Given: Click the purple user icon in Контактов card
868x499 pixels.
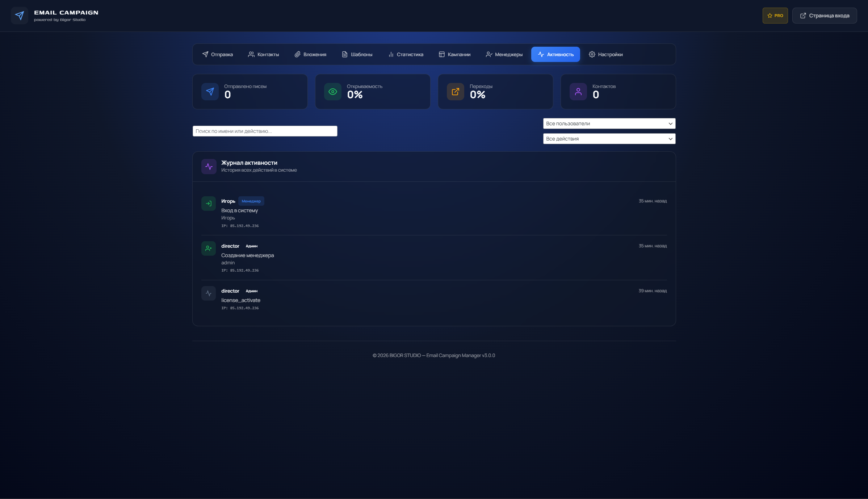Looking at the screenshot, I should coord(578,91).
